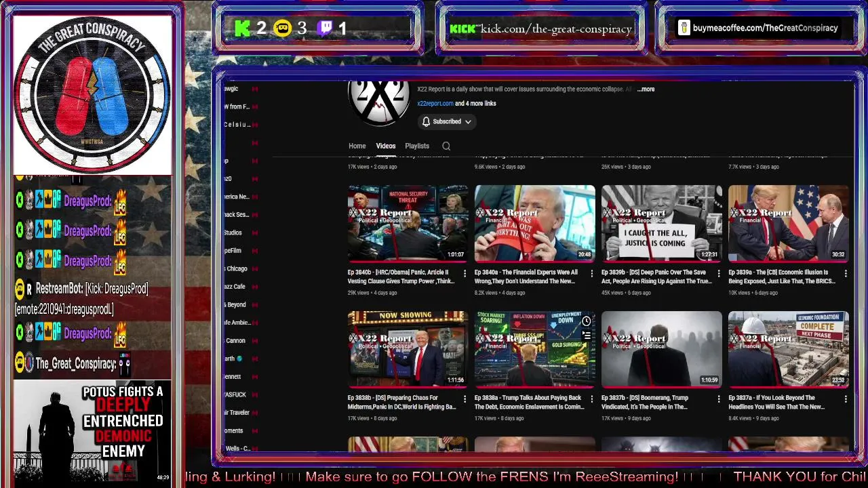Screen dimensions: 868x488
Task: Click the green Kick viewer count icon
Action: pos(242,28)
